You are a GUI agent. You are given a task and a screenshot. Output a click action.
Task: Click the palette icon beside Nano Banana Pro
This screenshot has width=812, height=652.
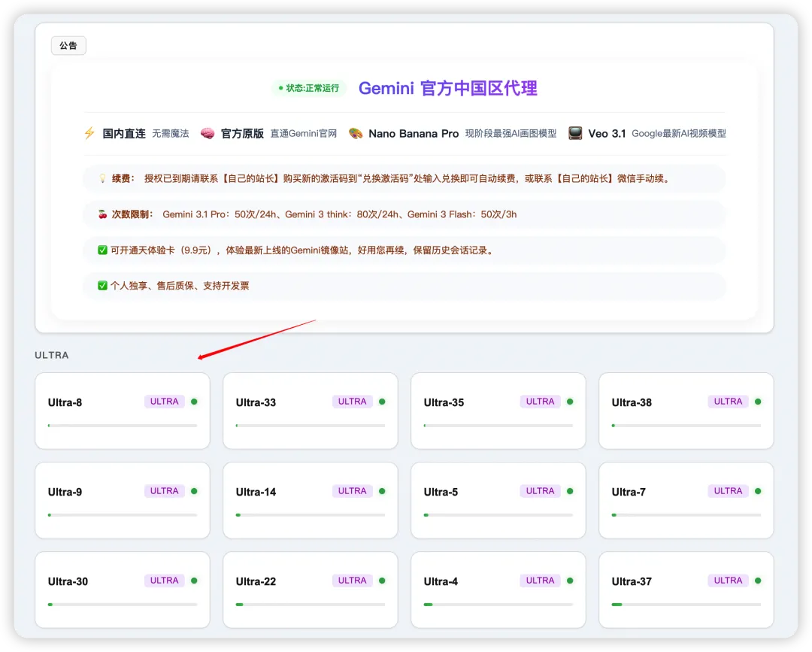pos(356,134)
